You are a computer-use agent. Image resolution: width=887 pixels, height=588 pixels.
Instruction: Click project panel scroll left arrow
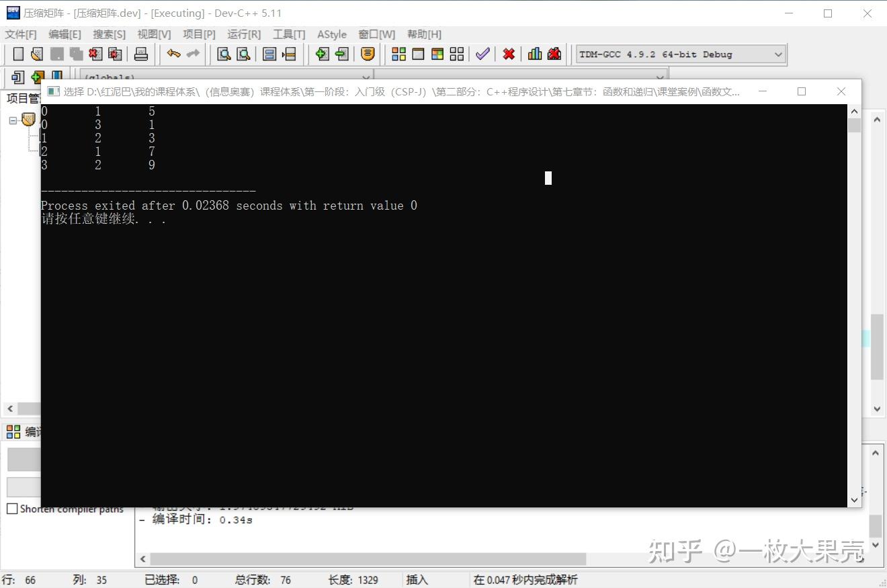(10, 409)
